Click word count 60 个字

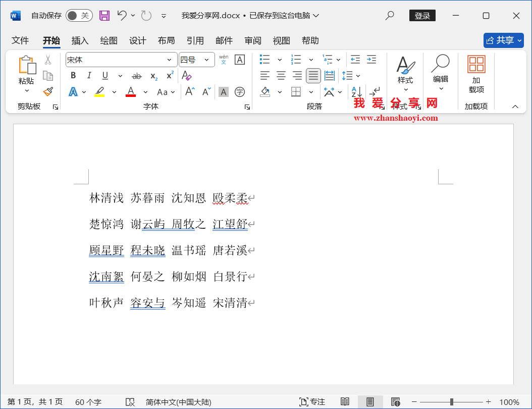coord(88,402)
